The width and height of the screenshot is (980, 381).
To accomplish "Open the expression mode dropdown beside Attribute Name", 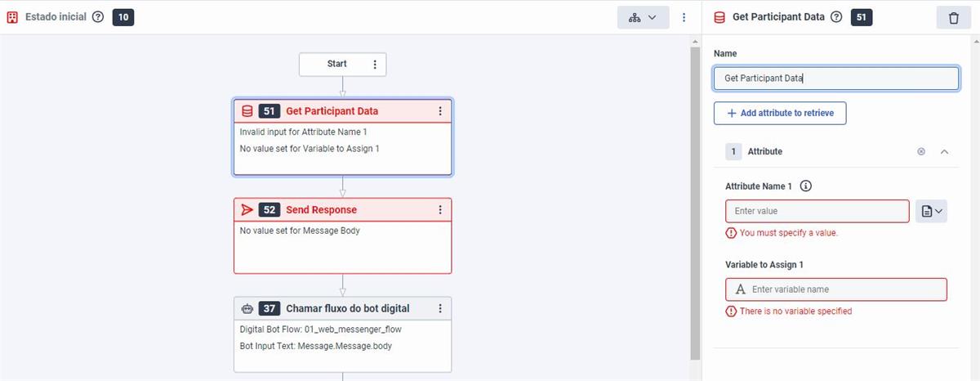I will pyautogui.click(x=931, y=211).
